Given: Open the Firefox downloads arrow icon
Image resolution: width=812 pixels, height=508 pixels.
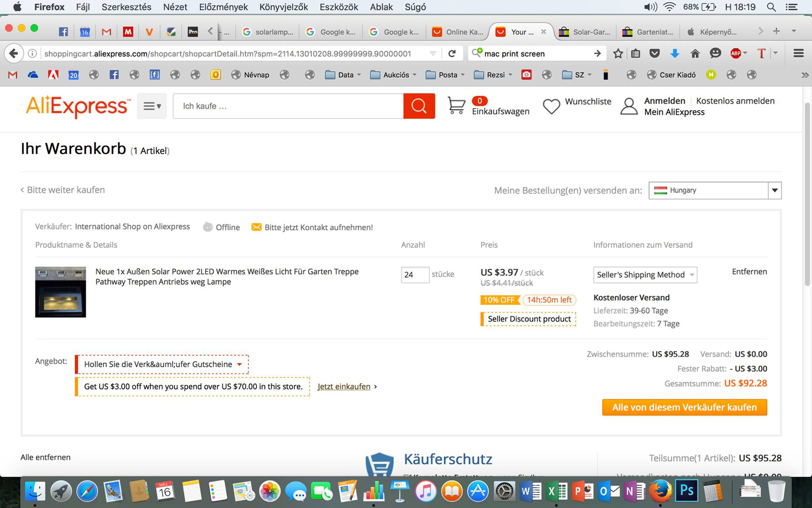Looking at the screenshot, I should click(x=674, y=53).
